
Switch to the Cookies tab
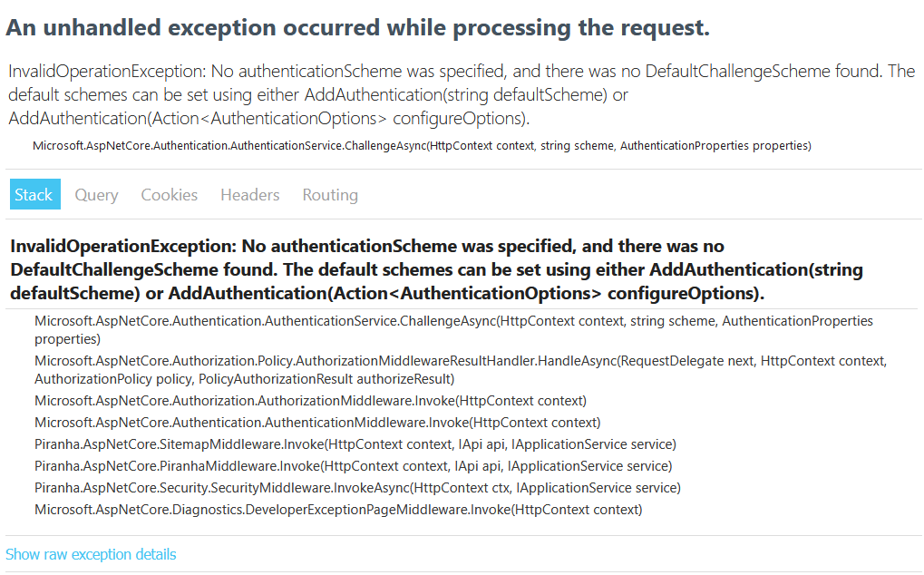tap(169, 194)
